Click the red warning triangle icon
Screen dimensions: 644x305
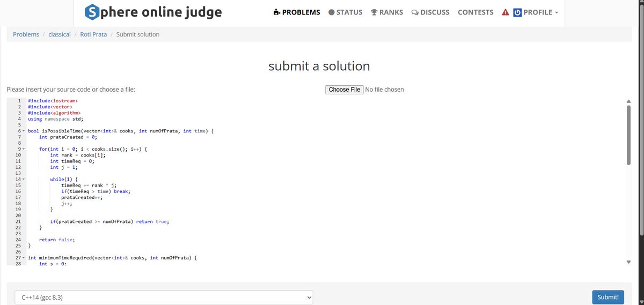pos(505,12)
